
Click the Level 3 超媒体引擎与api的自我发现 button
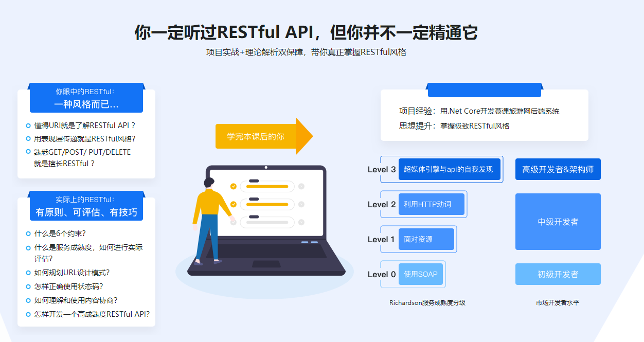(449, 169)
